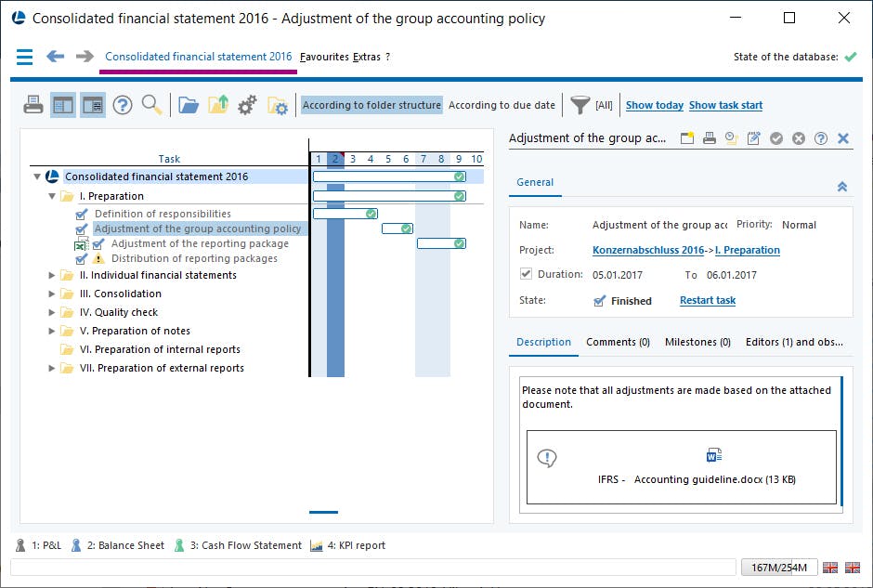
Task: Click the Show today link
Action: 654,105
